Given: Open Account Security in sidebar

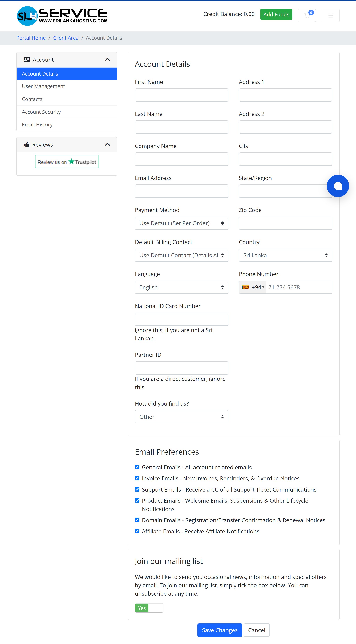Looking at the screenshot, I should 41,112.
